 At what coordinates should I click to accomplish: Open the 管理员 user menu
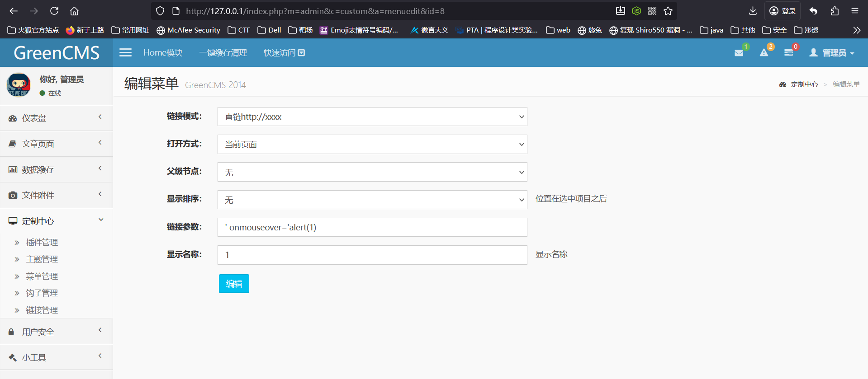pos(832,53)
